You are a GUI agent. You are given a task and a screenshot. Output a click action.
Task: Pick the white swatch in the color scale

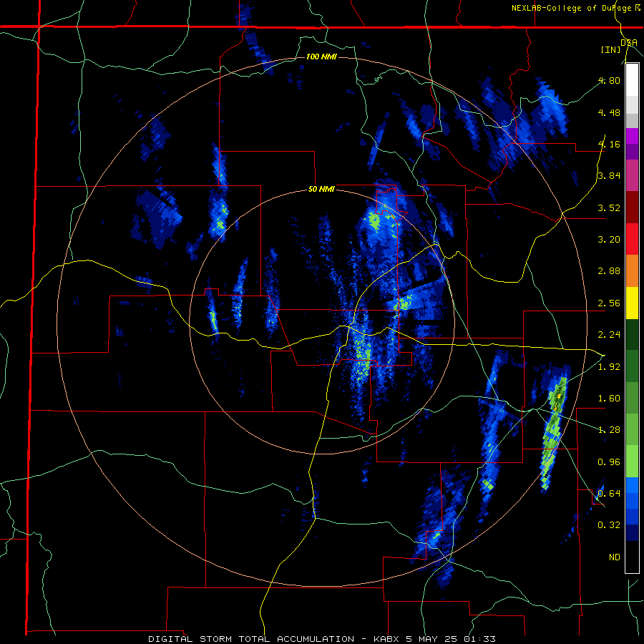(632, 79)
